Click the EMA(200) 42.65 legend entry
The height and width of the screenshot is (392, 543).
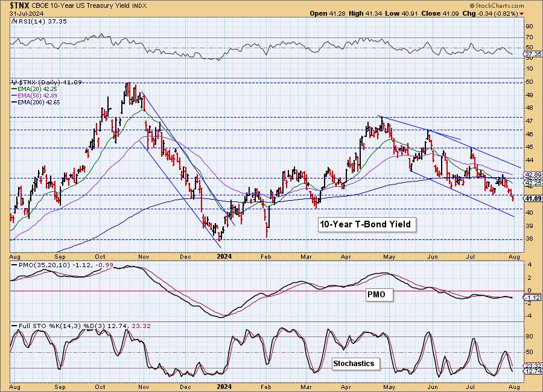pyautogui.click(x=39, y=102)
